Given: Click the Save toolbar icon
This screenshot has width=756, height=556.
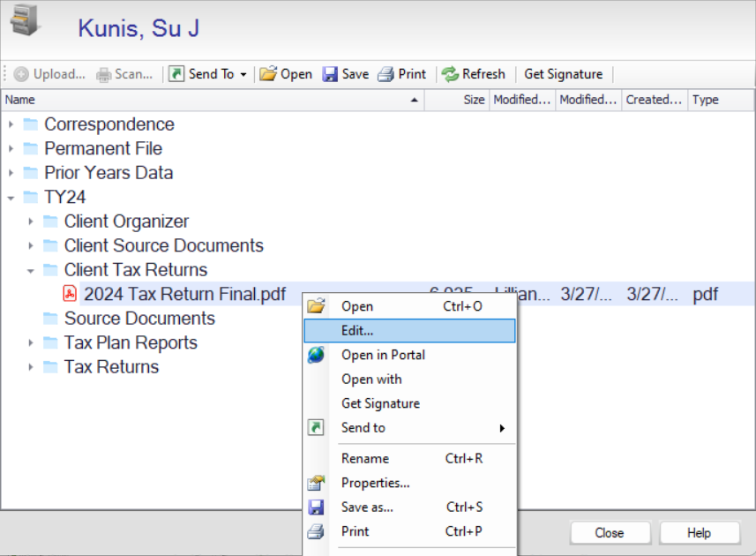Looking at the screenshot, I should (330, 74).
